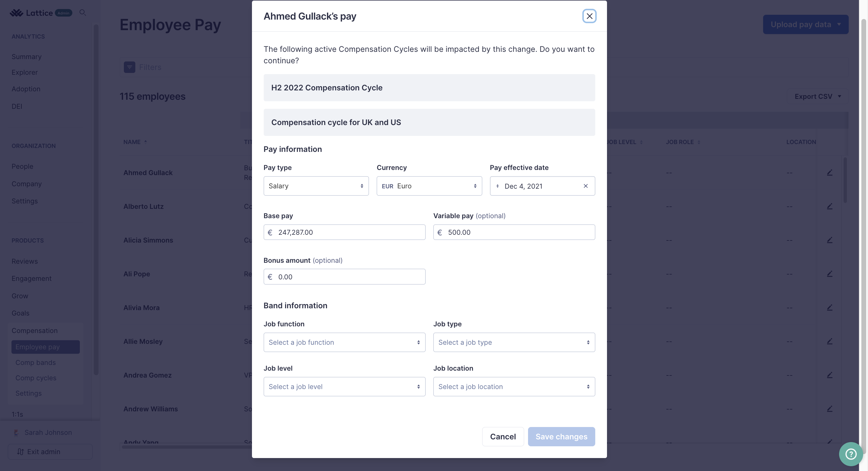The width and height of the screenshot is (868, 471).
Task: Go to Explorer in the sidebar
Action: pos(25,72)
